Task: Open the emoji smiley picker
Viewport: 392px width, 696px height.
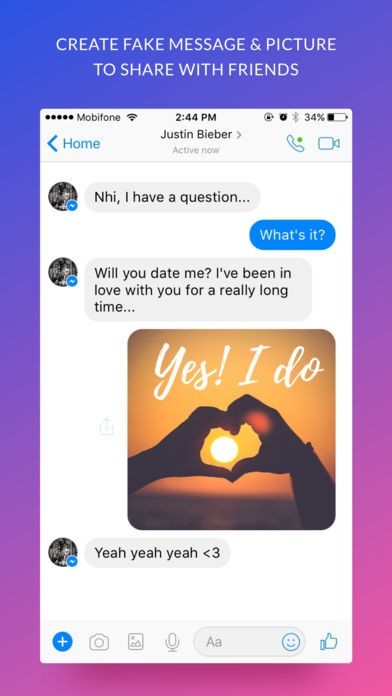Action: point(291,642)
